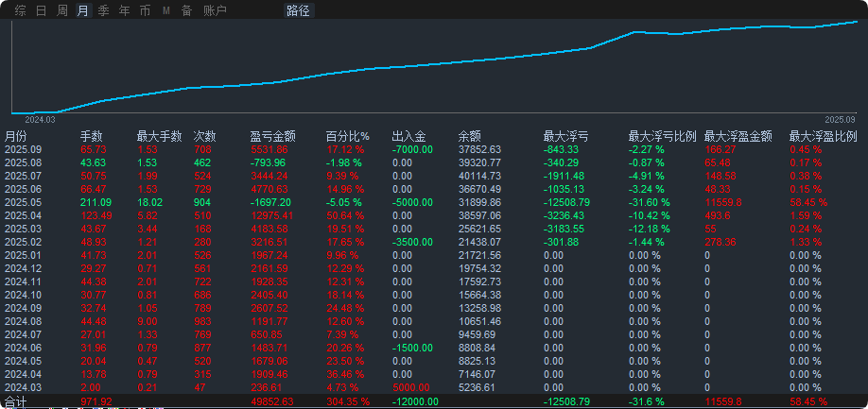
Task: Click the total percentage 304.35 %
Action: (347, 401)
